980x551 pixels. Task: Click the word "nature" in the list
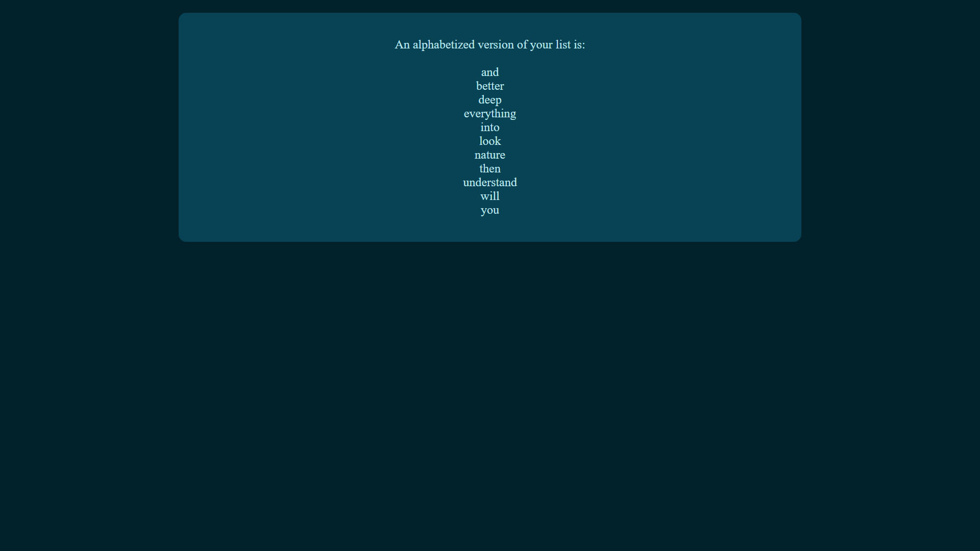(489, 155)
